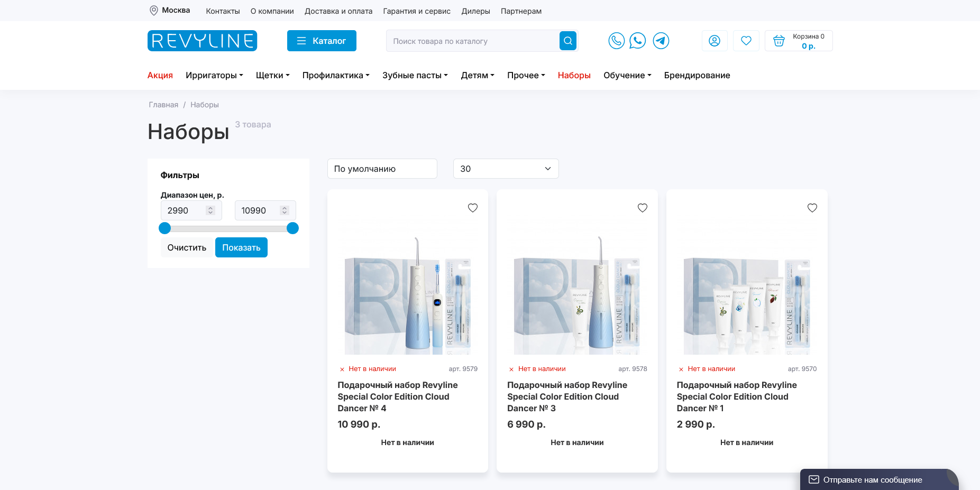Screen dimensions: 980x490
Task: Focus the maximum price field 10990
Action: [x=265, y=210]
